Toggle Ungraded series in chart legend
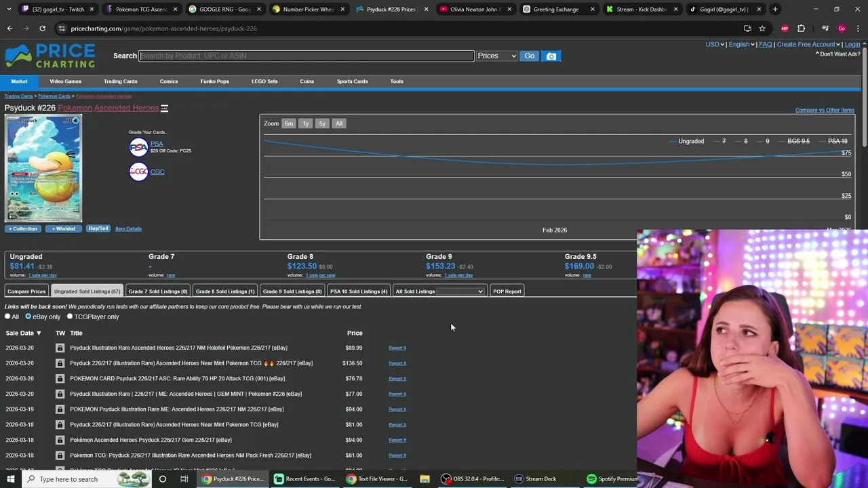The image size is (868, 488). coord(686,141)
